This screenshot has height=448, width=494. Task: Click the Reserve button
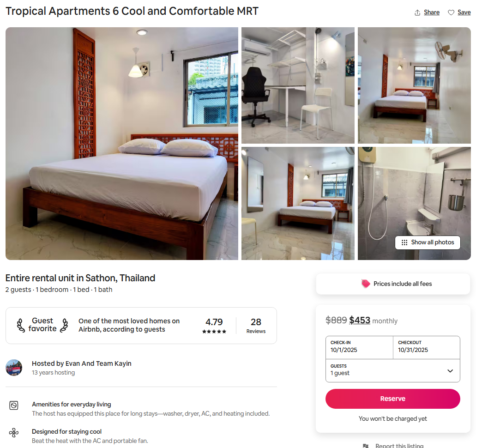coord(392,399)
